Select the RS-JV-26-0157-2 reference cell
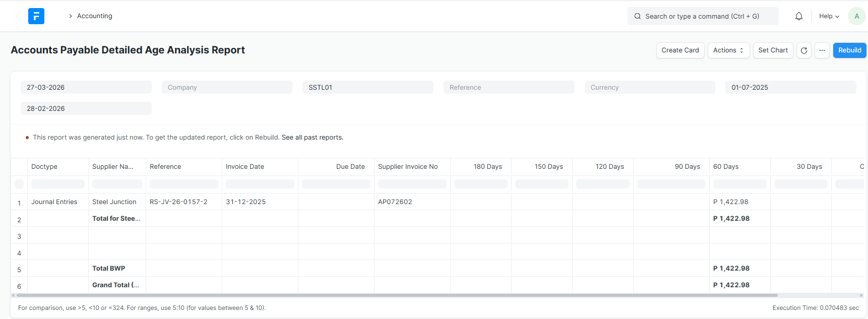This screenshot has width=868, height=319. pyautogui.click(x=178, y=202)
